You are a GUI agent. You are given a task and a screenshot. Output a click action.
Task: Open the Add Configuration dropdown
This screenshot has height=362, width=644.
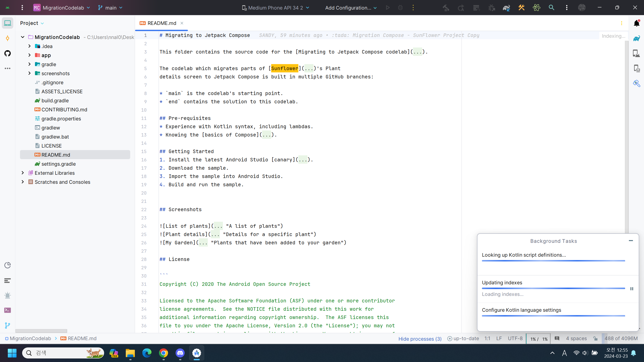tap(351, 8)
